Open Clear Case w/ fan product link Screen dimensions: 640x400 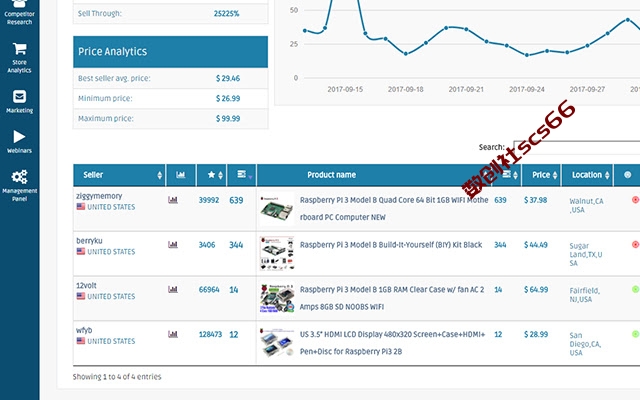tap(392, 298)
